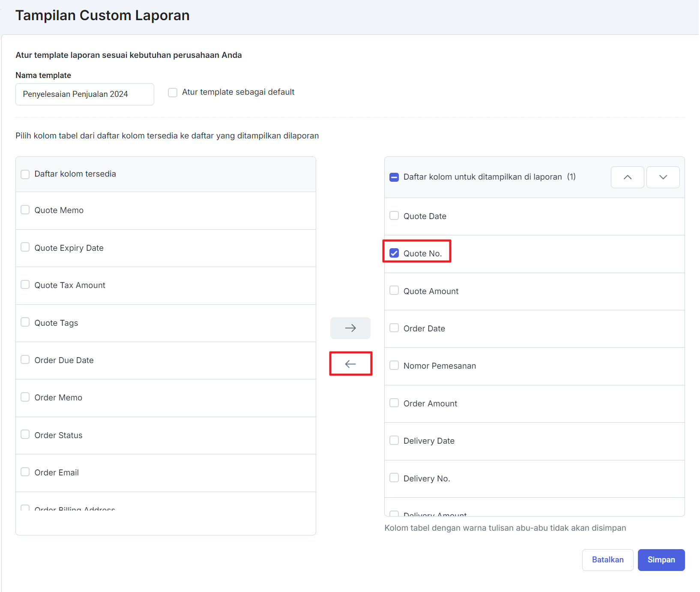Move selected column up with chevron
700x592 pixels.
point(627,177)
